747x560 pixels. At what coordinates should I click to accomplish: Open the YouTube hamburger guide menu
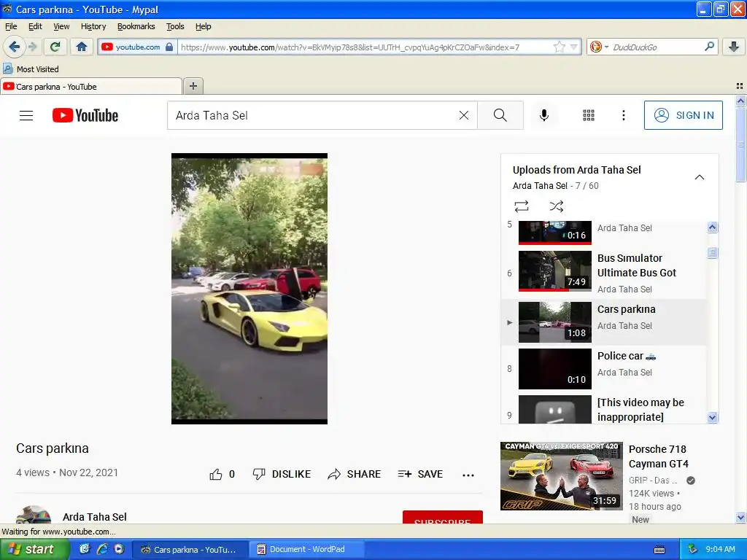pyautogui.click(x=26, y=115)
